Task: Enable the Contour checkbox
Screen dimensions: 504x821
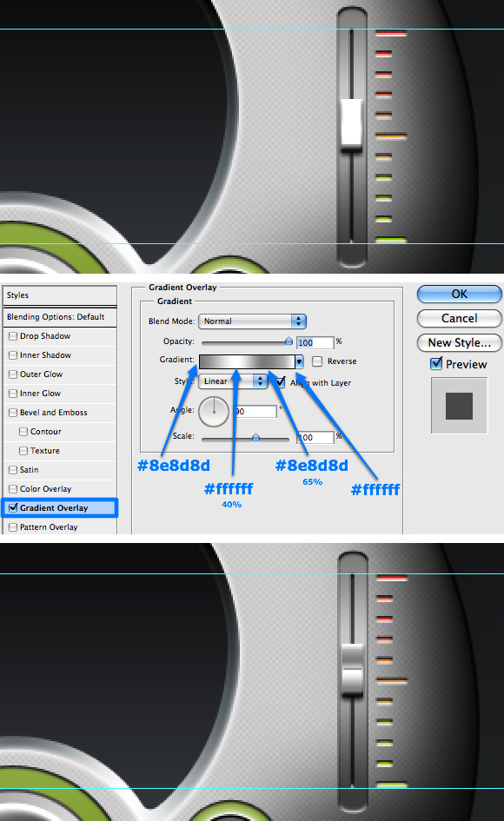Action: pyautogui.click(x=23, y=432)
